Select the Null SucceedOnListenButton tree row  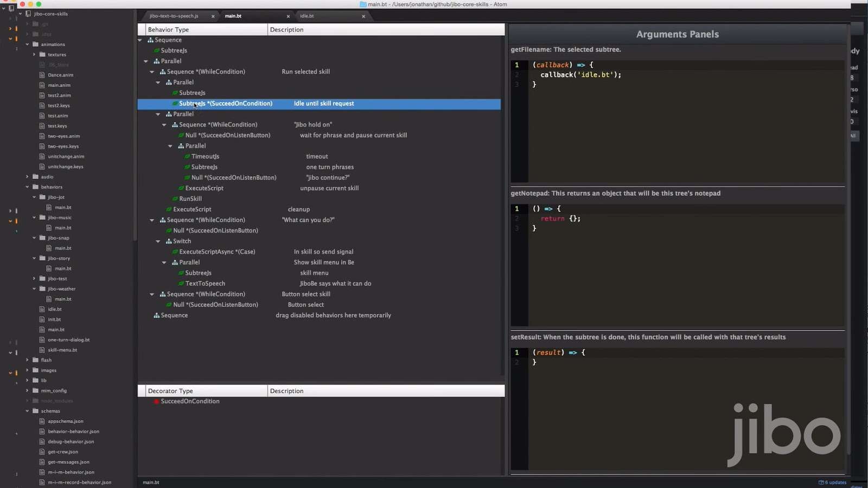pyautogui.click(x=228, y=135)
